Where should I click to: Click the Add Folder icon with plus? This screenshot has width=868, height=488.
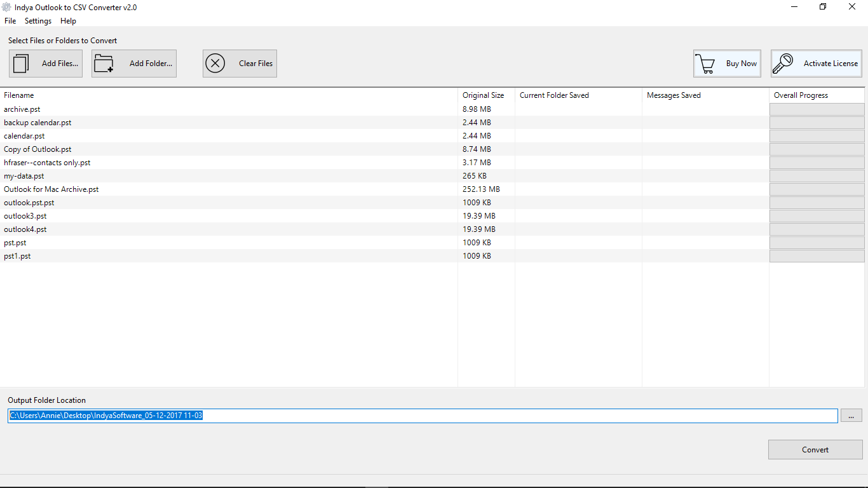tap(104, 64)
